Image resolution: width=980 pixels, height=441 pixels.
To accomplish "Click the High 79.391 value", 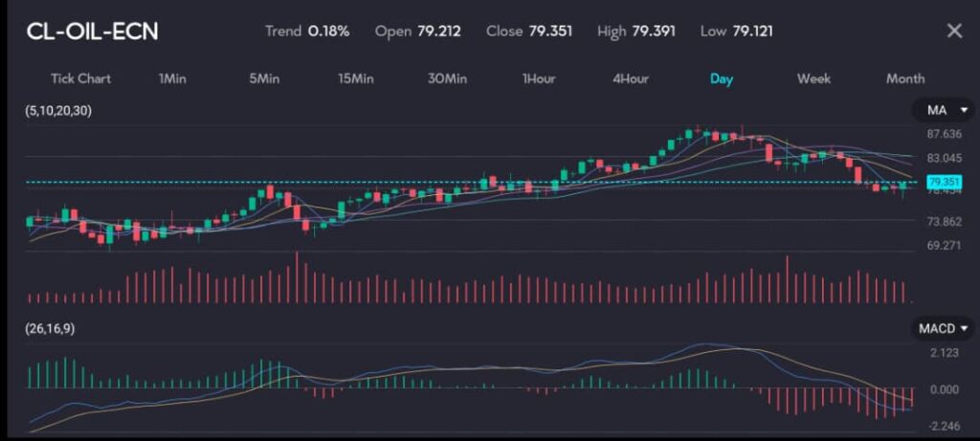I will [x=653, y=31].
